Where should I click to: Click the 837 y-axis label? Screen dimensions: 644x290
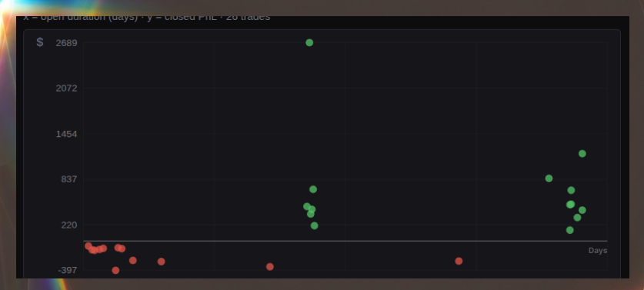click(69, 179)
